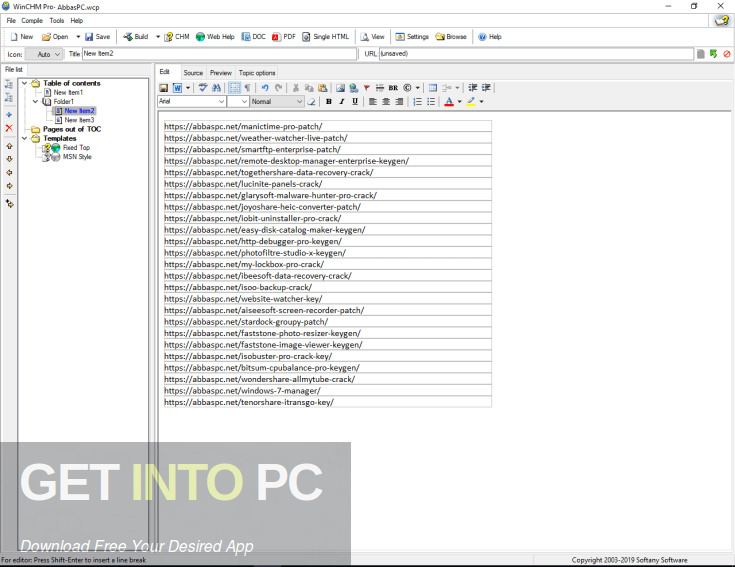Save the project with the Save button
The height and width of the screenshot is (567, 735).
[x=98, y=37]
